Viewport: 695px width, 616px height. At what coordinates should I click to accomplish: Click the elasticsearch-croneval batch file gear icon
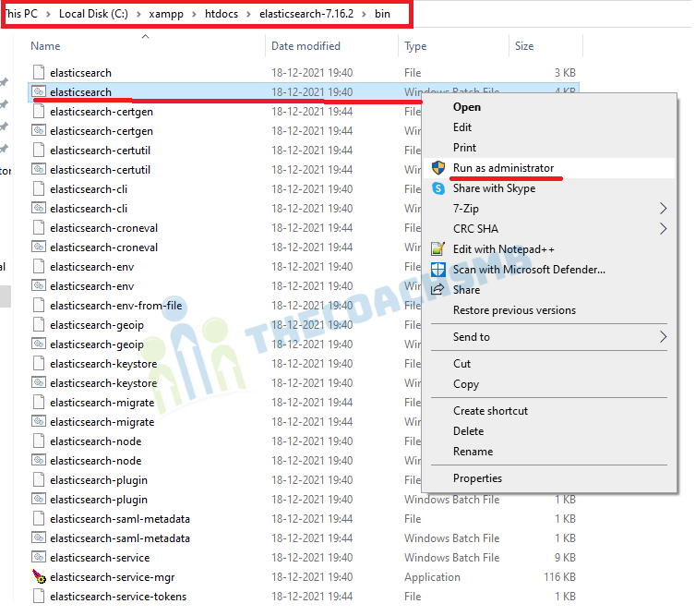point(39,247)
